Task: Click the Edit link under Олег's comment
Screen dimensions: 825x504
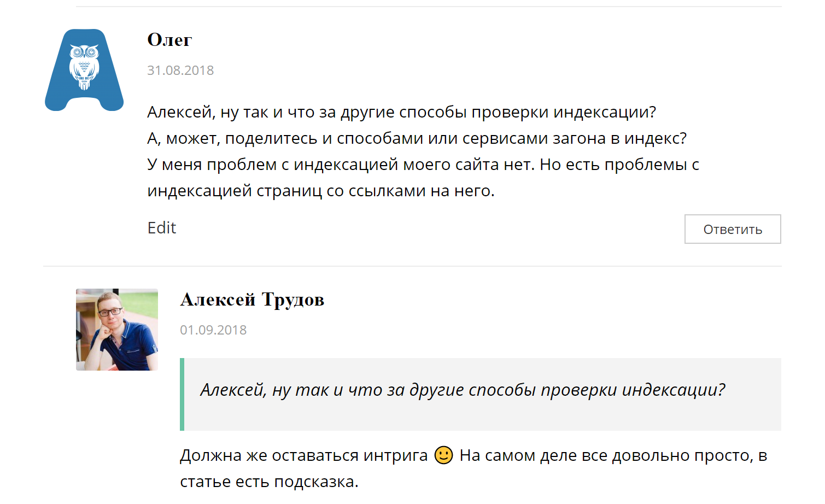Action: click(x=162, y=227)
